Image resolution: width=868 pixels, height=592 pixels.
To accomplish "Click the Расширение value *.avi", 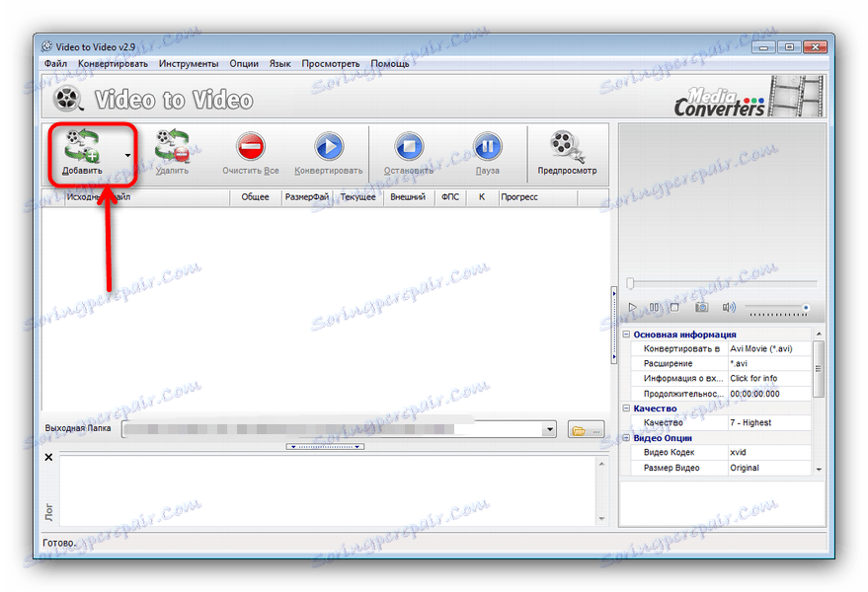I will 769,363.
